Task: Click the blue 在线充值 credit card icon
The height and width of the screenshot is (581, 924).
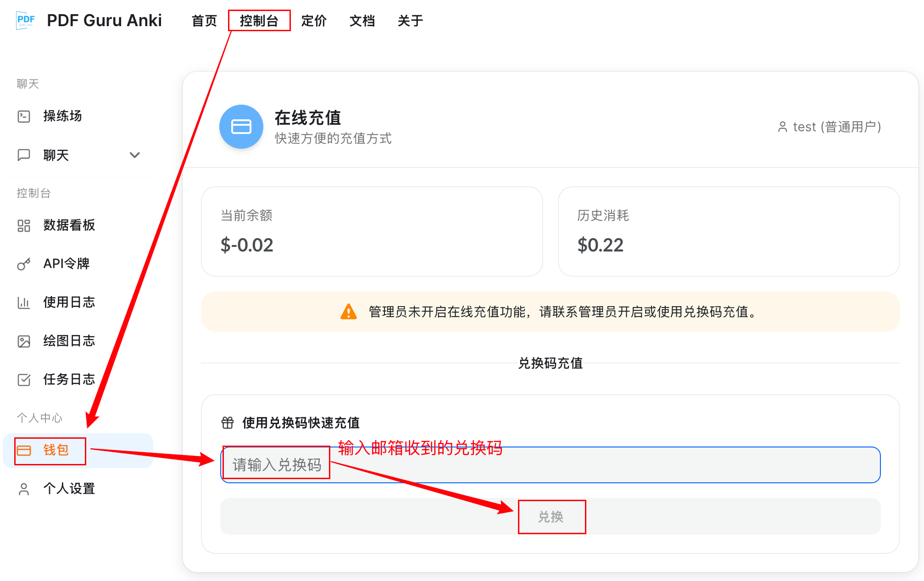Action: click(x=241, y=127)
